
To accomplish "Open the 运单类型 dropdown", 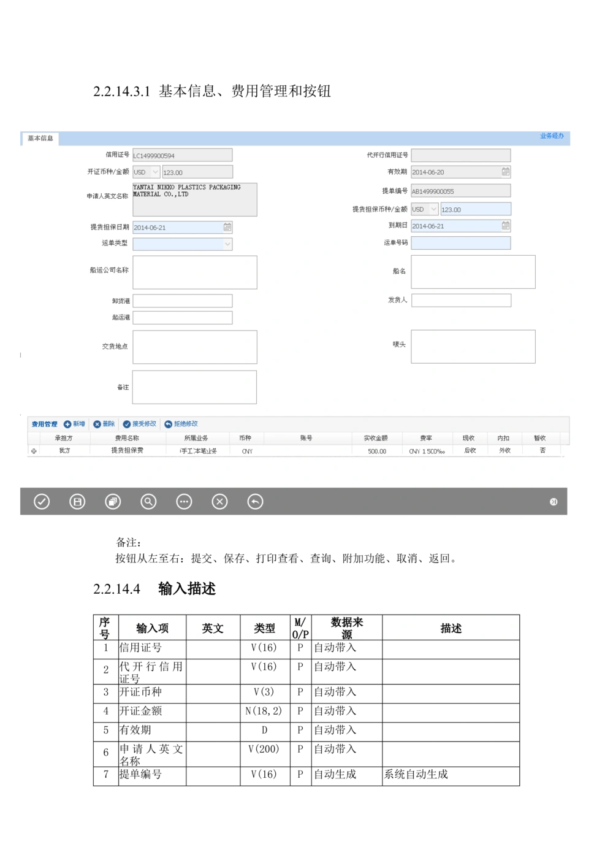I will (x=226, y=244).
